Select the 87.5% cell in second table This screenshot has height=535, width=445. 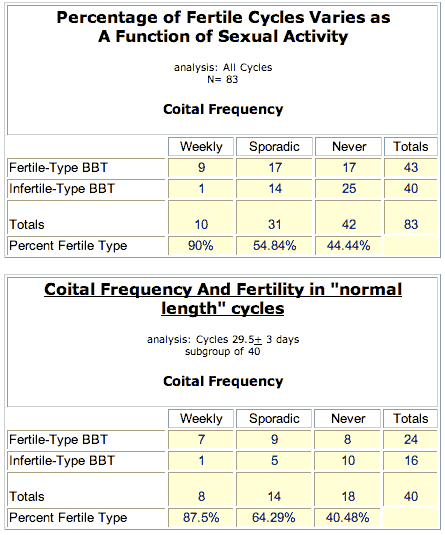coord(201,518)
